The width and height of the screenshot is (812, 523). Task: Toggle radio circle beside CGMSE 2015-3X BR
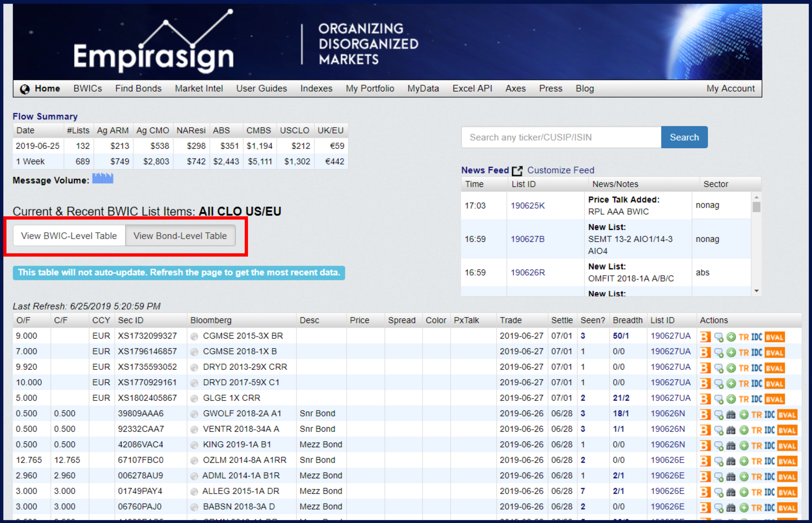coord(194,337)
